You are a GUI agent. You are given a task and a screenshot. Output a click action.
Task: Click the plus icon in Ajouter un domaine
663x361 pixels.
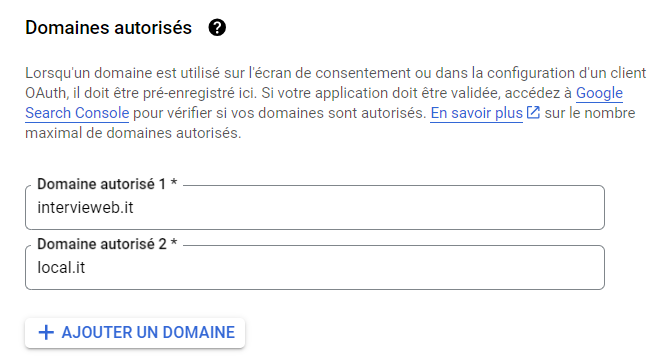point(46,333)
